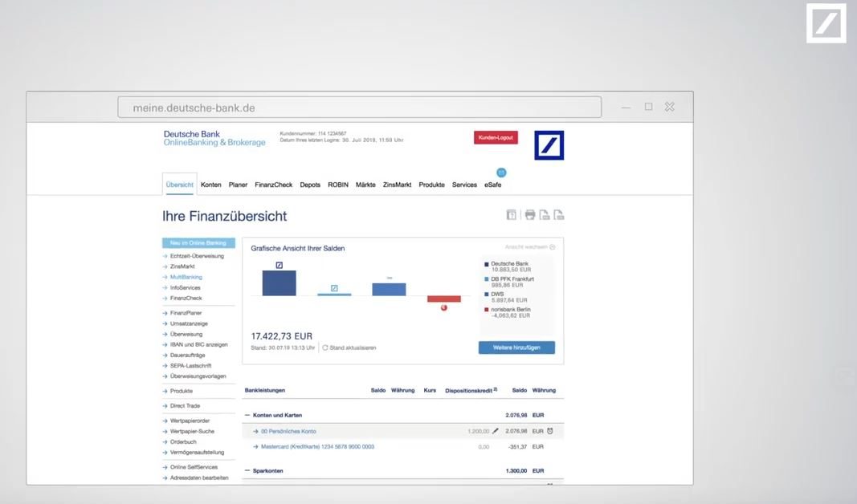Click the norisbank icon below the red bar
The height and width of the screenshot is (504, 857).
click(444, 307)
